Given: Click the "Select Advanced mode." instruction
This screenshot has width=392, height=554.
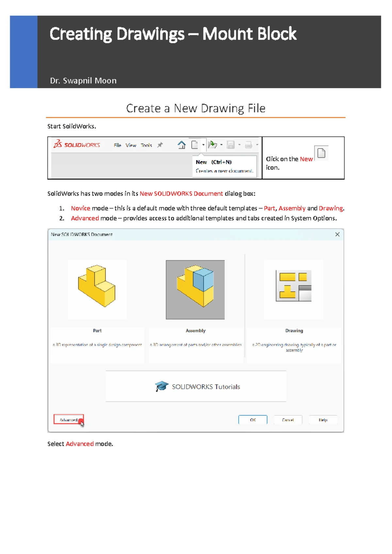Looking at the screenshot, I should point(80,444).
